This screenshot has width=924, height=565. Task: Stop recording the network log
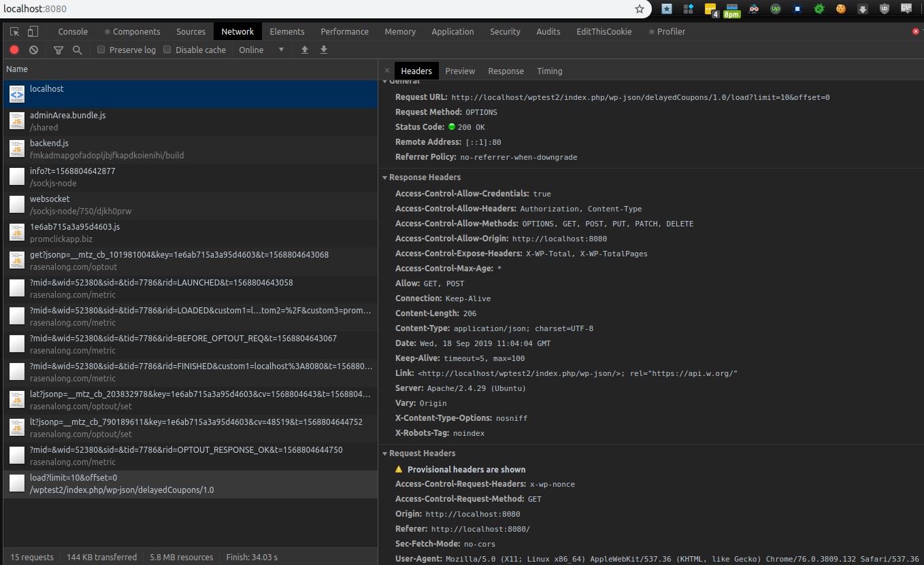pos(14,50)
